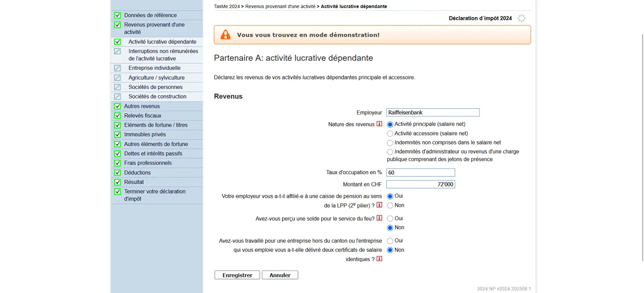Go to Sociétés de construction subsection

pyautogui.click(x=157, y=96)
